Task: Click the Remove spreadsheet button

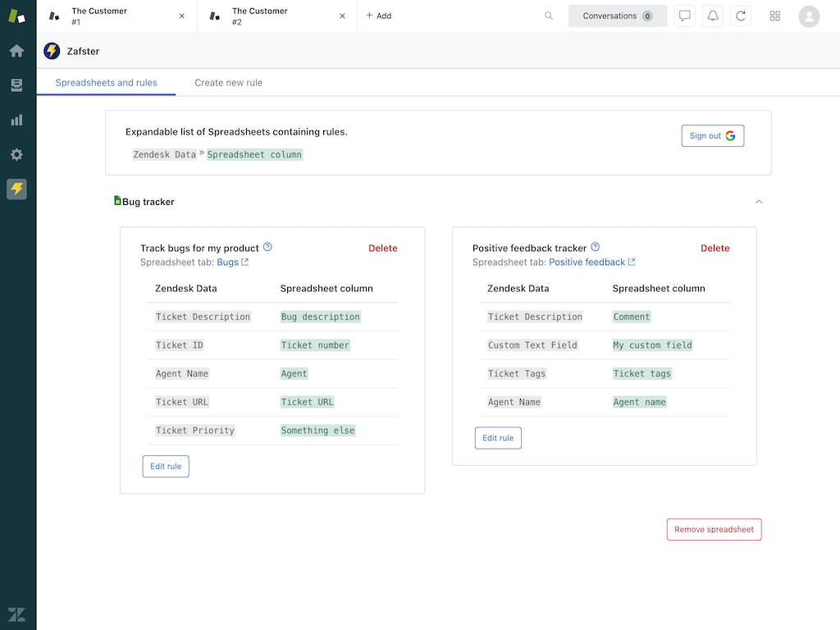Action: (x=714, y=530)
